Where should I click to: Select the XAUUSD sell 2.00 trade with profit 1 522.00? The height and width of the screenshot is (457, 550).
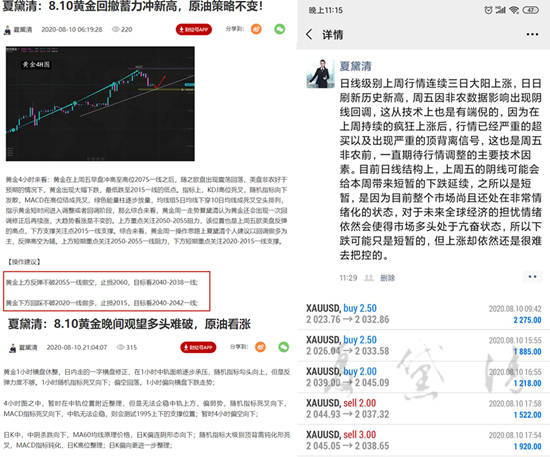423,409
